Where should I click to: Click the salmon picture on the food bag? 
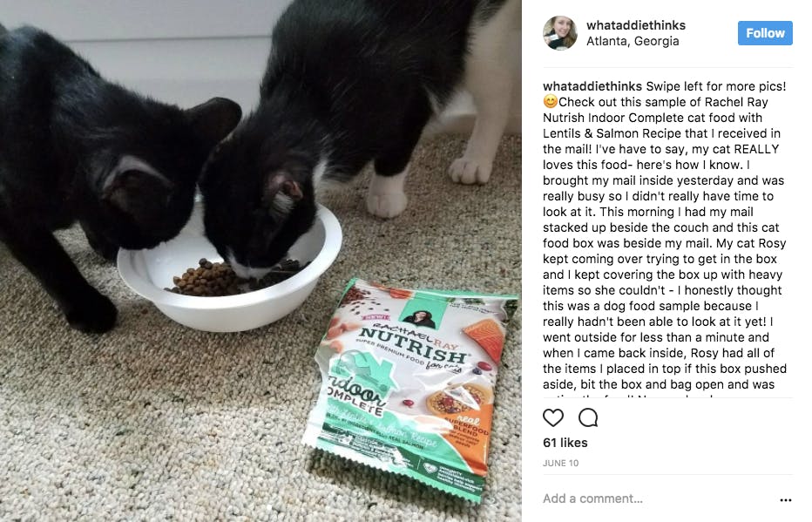484,339
